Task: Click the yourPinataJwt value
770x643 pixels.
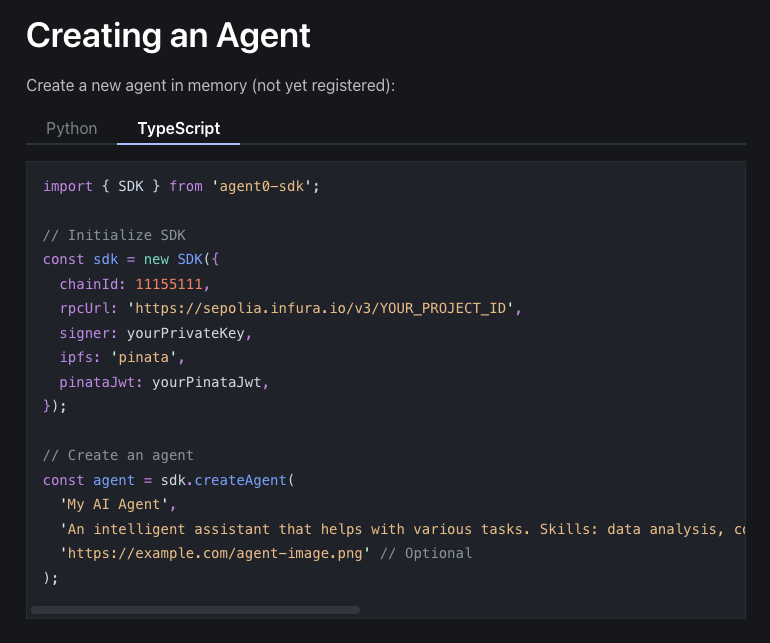Action: point(210,382)
